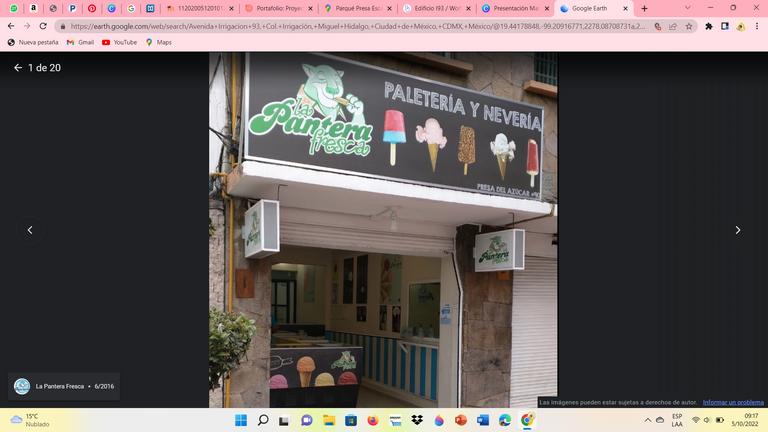The width and height of the screenshot is (768, 432).
Task: Focus the earth.google.com address bar
Action: click(x=358, y=26)
